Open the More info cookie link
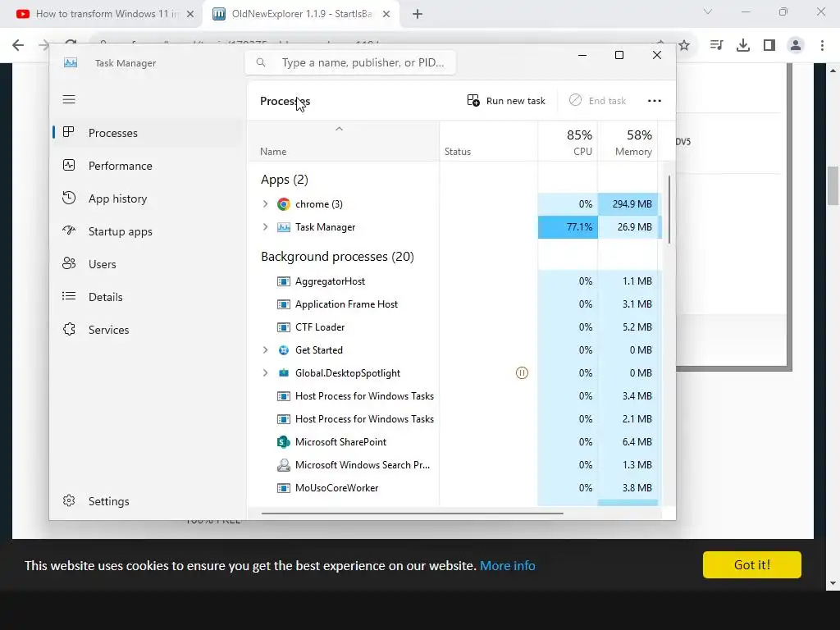This screenshot has height=630, width=840. coord(507,566)
